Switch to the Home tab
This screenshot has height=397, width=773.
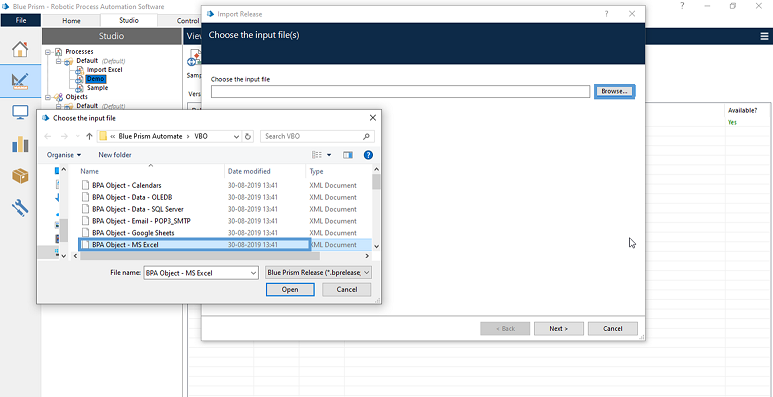pyautogui.click(x=71, y=21)
